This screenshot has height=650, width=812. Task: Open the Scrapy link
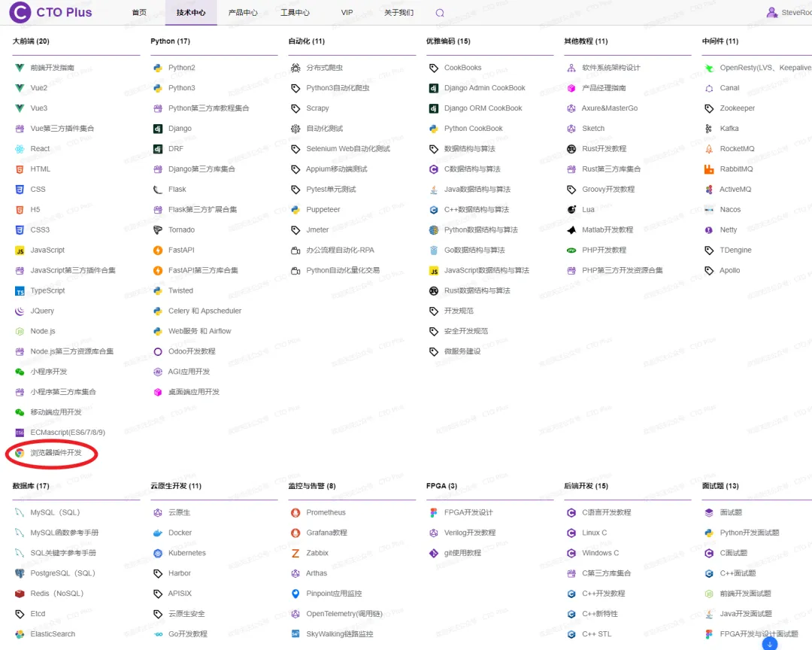click(317, 108)
